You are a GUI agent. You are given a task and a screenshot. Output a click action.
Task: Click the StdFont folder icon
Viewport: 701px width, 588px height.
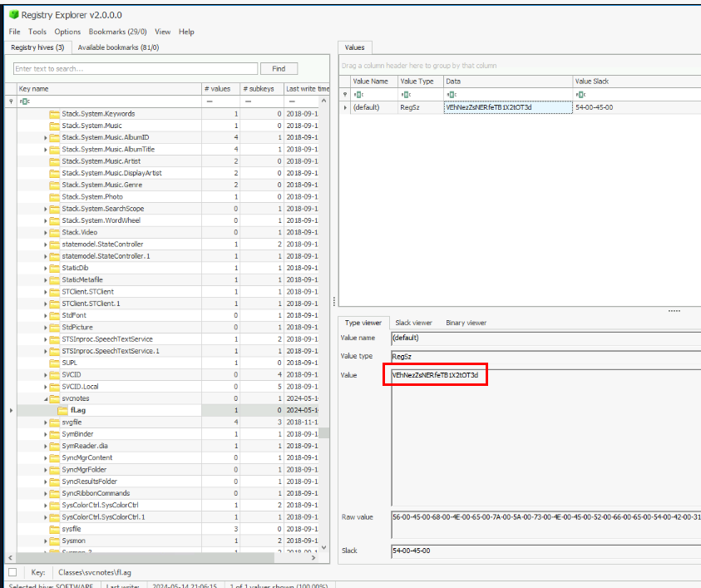pyautogui.click(x=55, y=315)
